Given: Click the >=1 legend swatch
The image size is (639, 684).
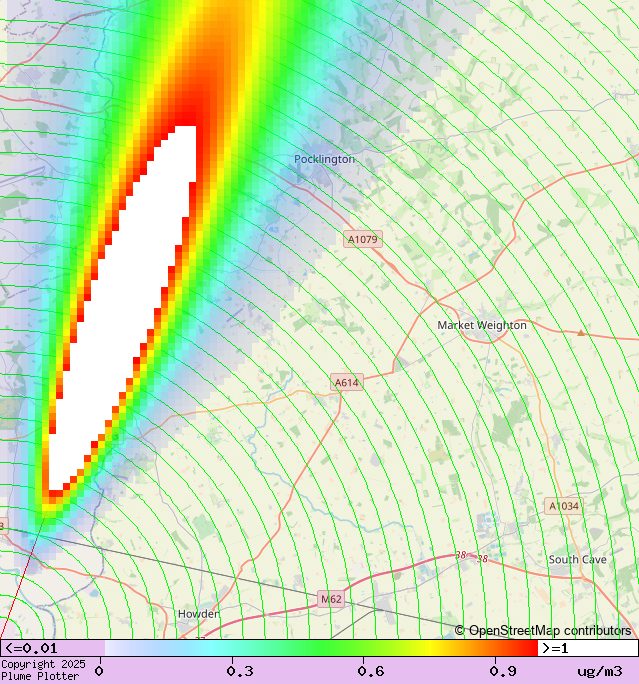Looking at the screenshot, I should (588, 648).
